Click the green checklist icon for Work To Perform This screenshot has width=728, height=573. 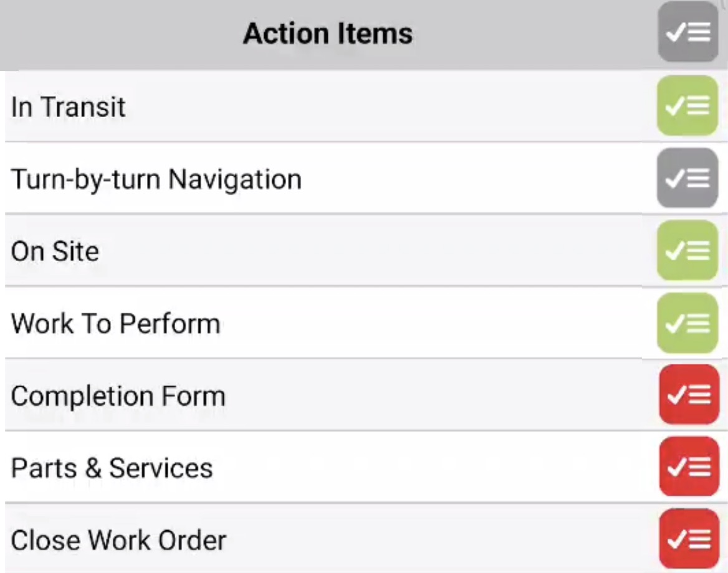pyautogui.click(x=687, y=323)
